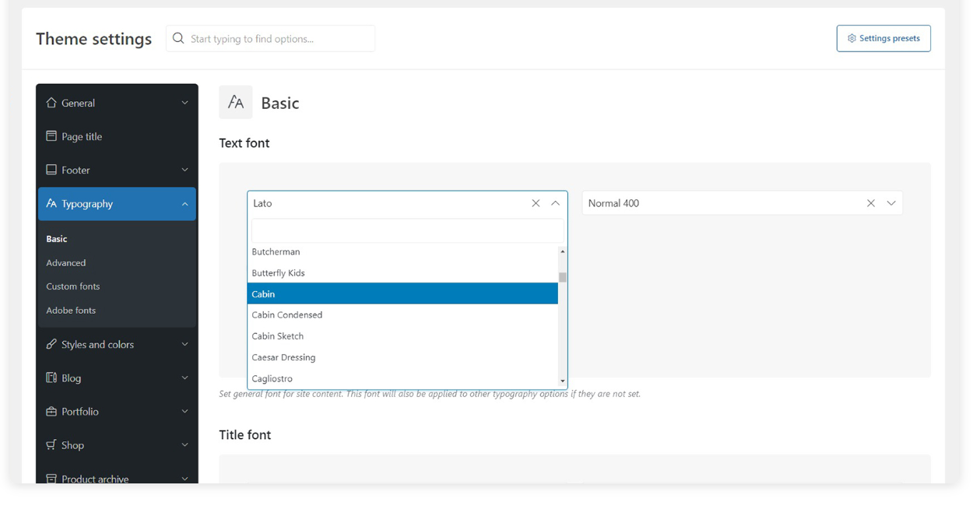Click the Portfolio briefcase icon
980x520 pixels.
click(x=51, y=411)
